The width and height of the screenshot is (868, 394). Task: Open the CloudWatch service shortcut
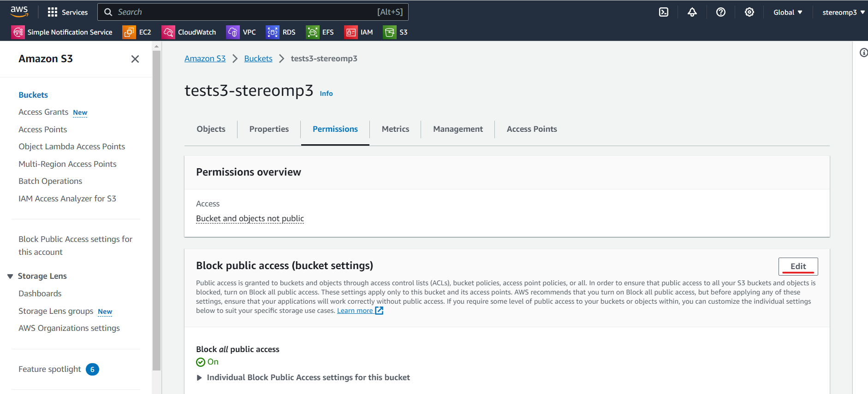[x=189, y=32]
